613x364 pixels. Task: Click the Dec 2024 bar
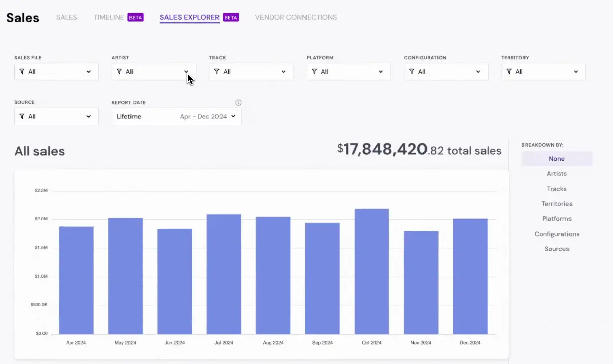click(x=470, y=276)
